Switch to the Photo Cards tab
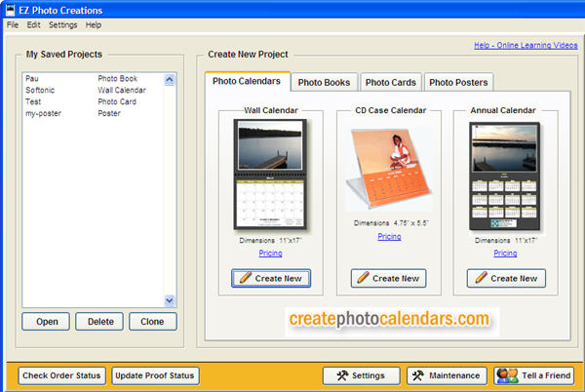585x392 pixels. click(x=390, y=83)
